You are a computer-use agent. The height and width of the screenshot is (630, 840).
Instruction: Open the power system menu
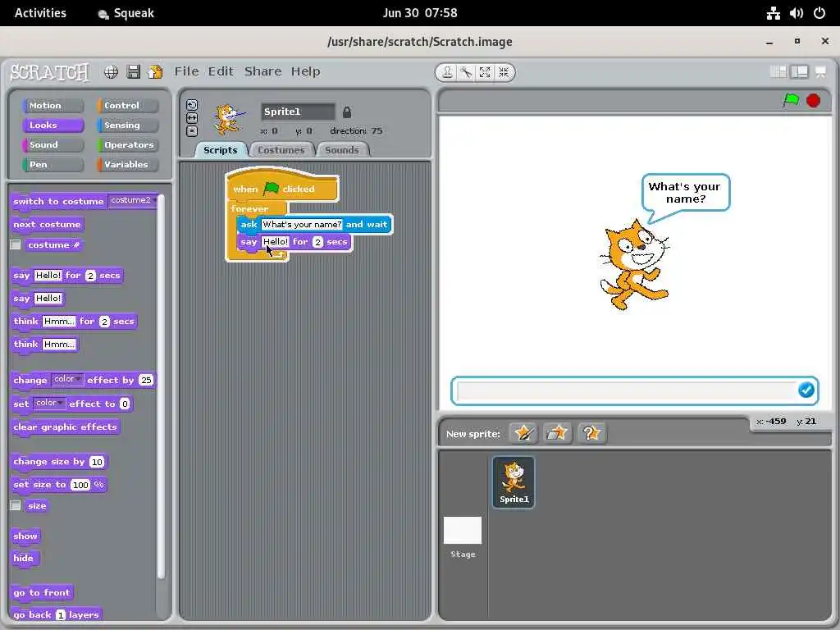click(x=819, y=13)
